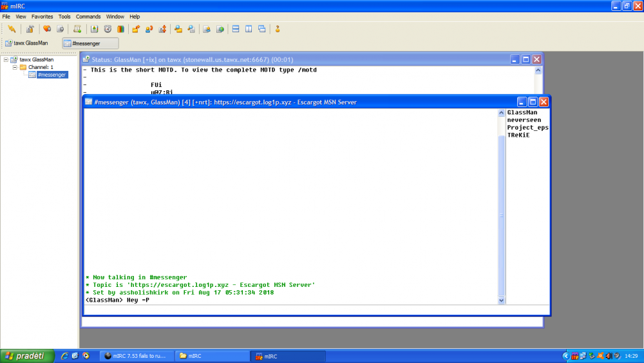This screenshot has height=363, width=644.
Task: Open the Colors dialog from toolbar
Action: point(120,29)
